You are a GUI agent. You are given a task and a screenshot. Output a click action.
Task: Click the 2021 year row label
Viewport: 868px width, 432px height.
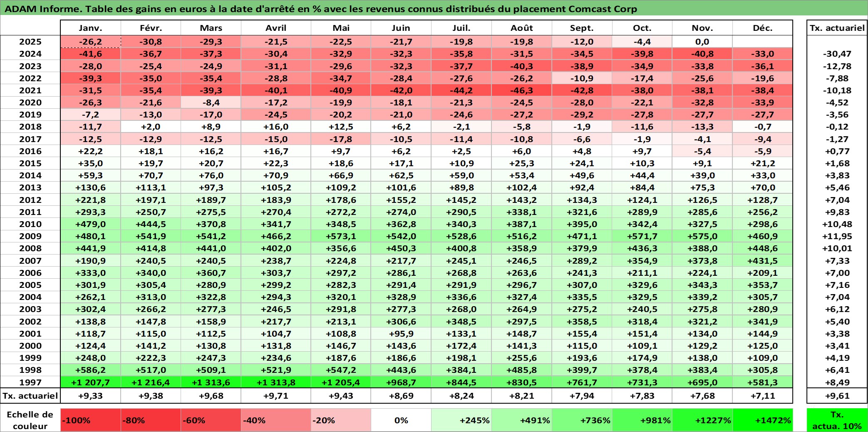click(x=30, y=90)
